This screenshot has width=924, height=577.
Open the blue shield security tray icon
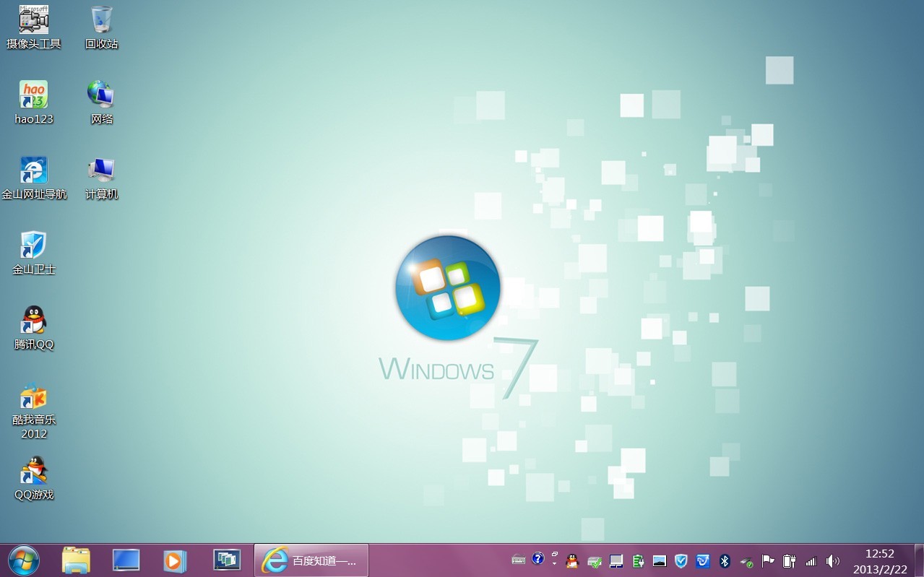click(x=681, y=561)
